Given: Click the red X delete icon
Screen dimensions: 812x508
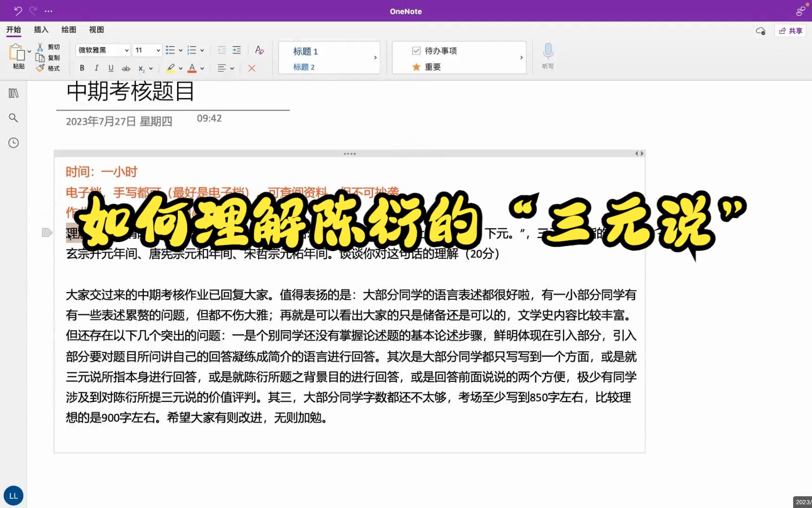Looking at the screenshot, I should click(x=252, y=68).
